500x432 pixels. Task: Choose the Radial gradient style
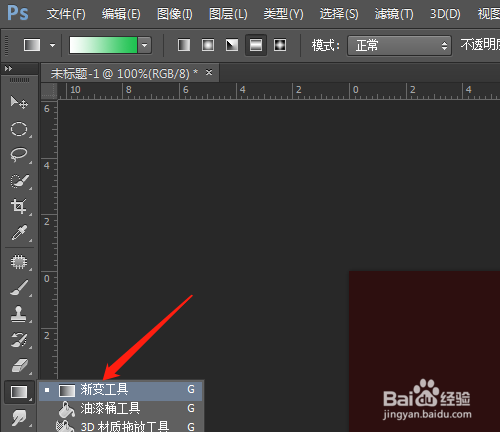tap(208, 45)
